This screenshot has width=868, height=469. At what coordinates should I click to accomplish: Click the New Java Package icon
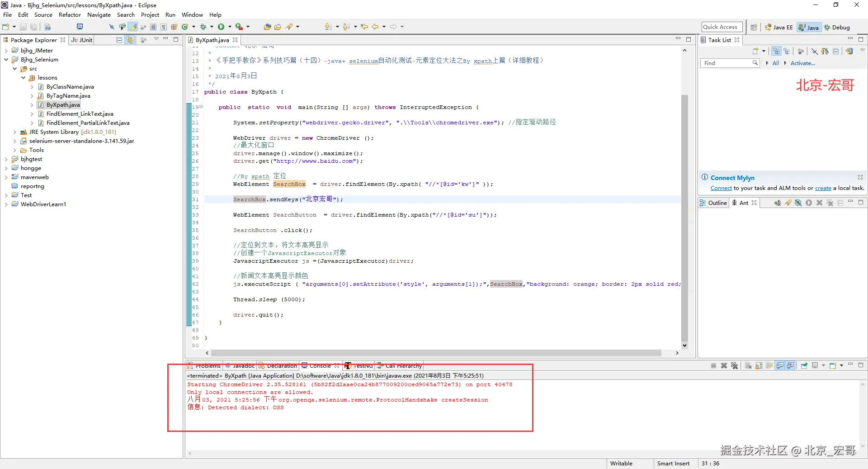(174, 27)
